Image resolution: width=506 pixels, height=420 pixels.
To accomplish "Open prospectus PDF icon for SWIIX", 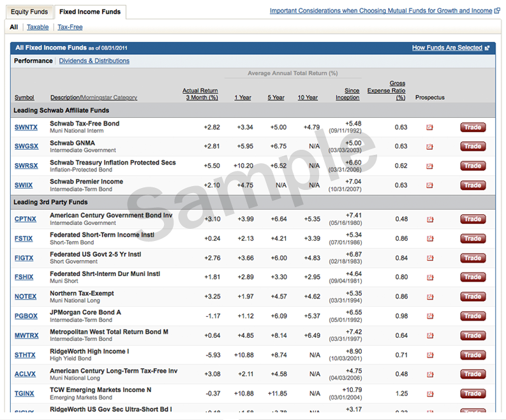I will click(429, 185).
